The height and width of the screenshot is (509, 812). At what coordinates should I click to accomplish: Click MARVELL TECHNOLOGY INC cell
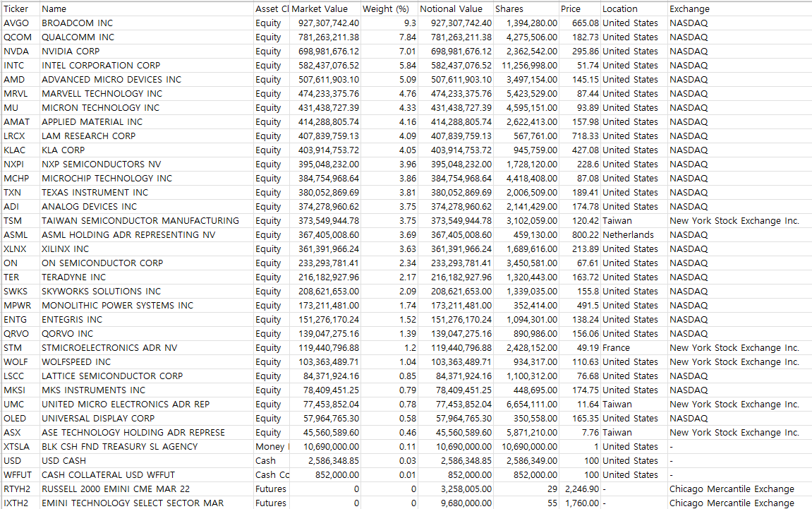[x=147, y=94]
